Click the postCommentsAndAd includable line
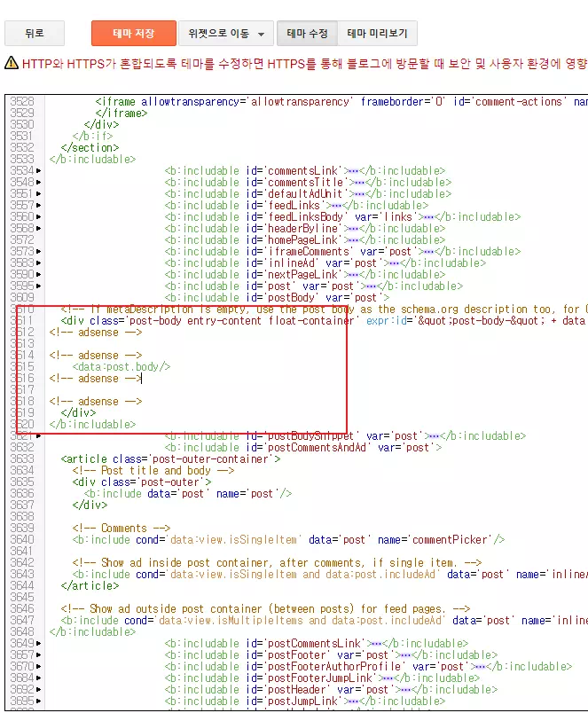This screenshot has width=588, height=713. (x=303, y=448)
